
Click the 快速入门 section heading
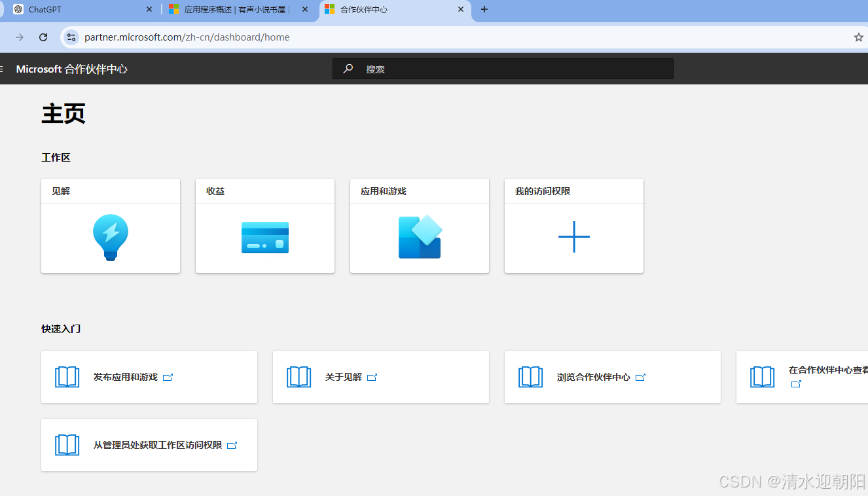(61, 329)
